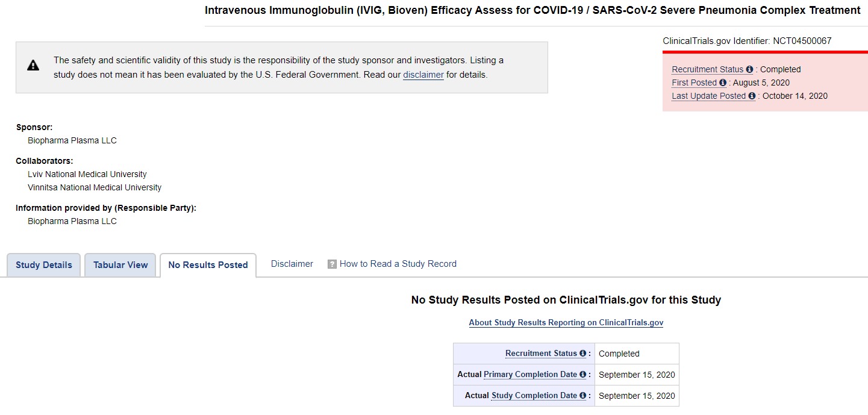
Task: Click Study Completion Date link in table
Action: [534, 396]
